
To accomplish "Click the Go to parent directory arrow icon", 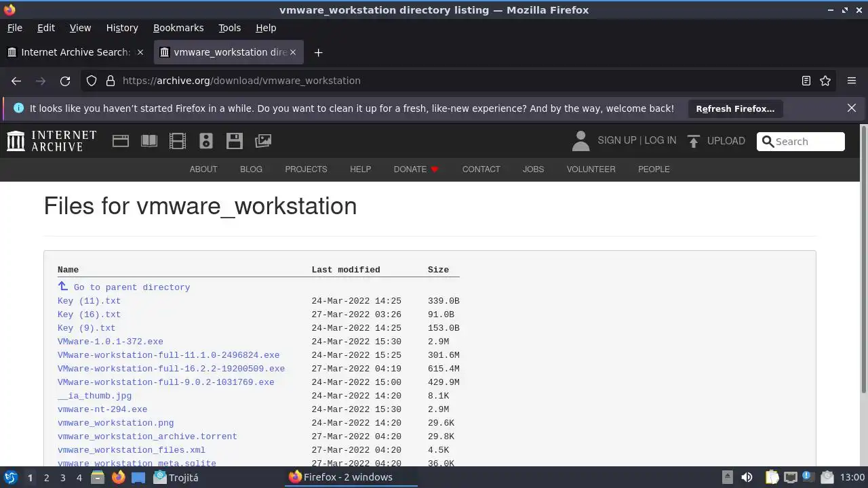I will click(63, 286).
